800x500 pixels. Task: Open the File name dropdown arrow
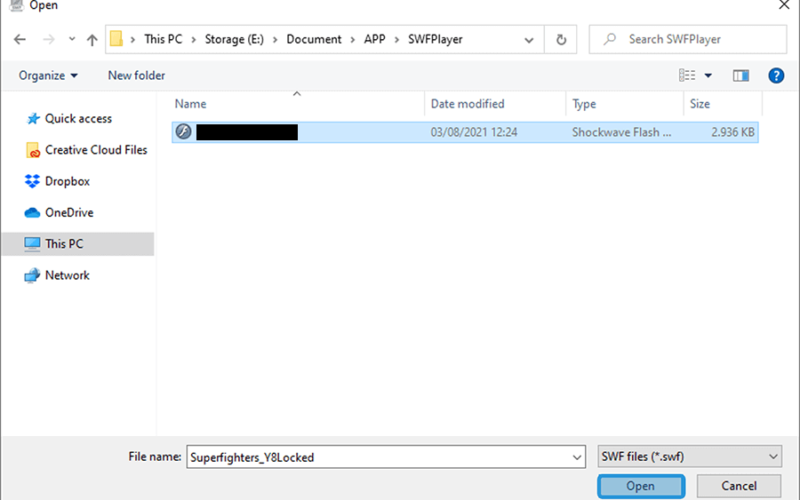click(577, 457)
